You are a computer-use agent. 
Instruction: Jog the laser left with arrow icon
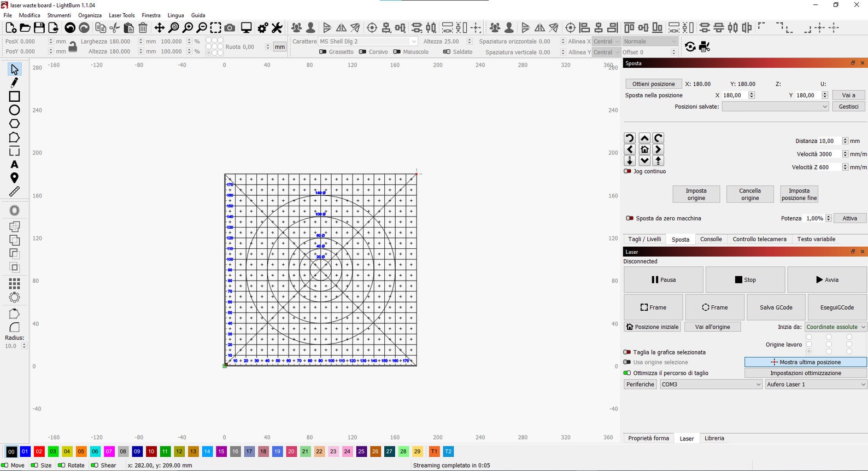tap(630, 149)
